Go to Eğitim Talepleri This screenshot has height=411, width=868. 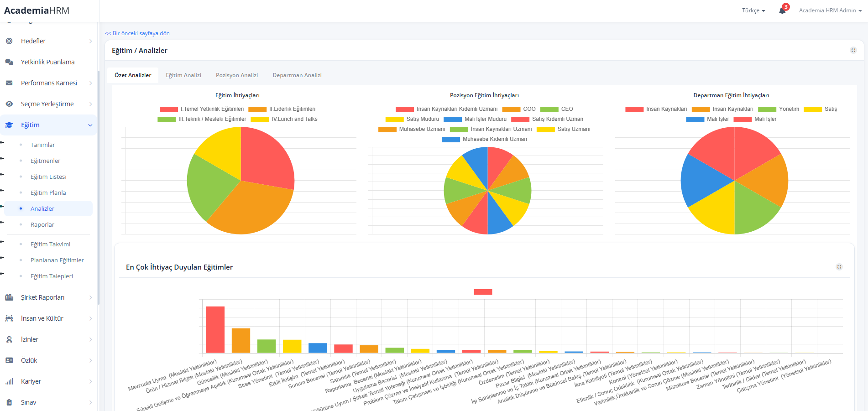point(52,276)
